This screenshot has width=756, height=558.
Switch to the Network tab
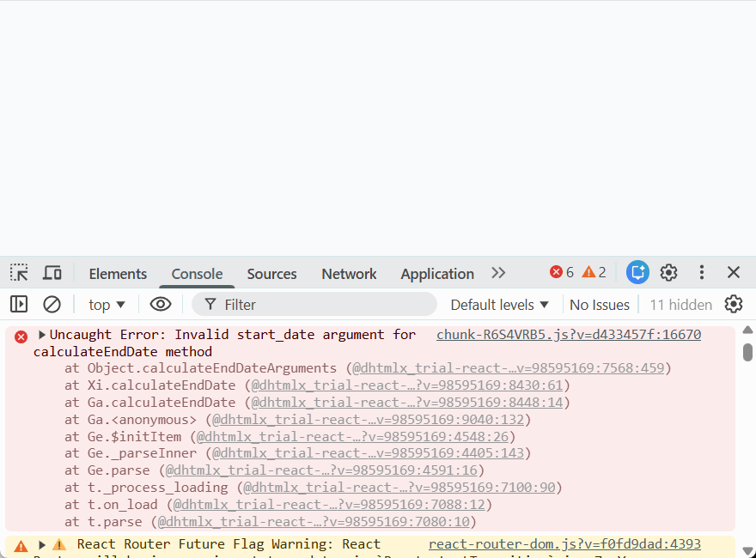[349, 273]
